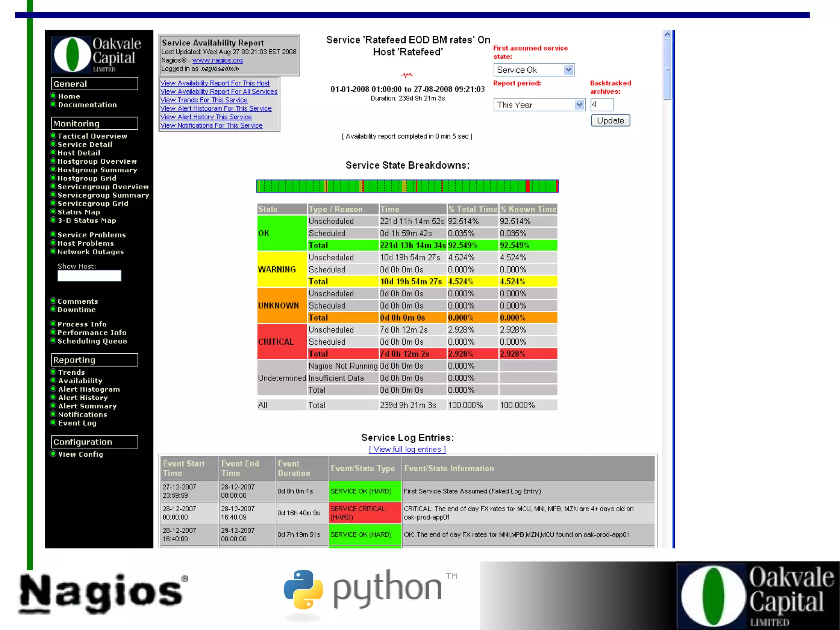Click the Show Host input field
The width and height of the screenshot is (840, 630).
coord(89,275)
